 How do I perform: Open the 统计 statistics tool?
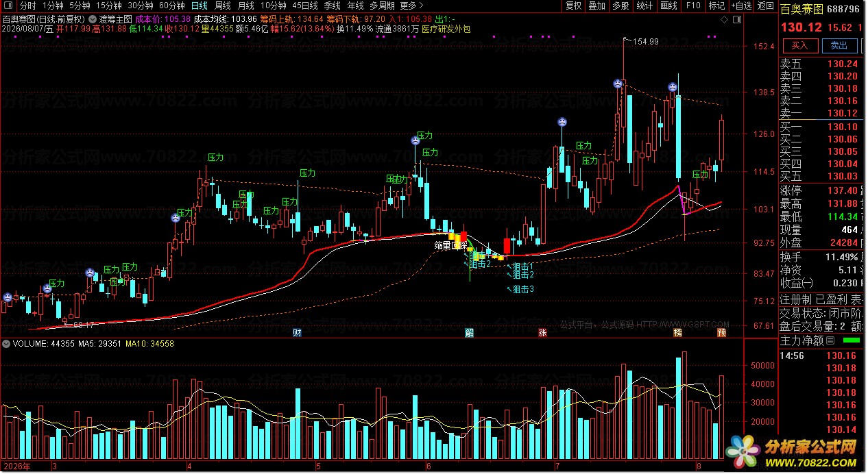click(644, 5)
